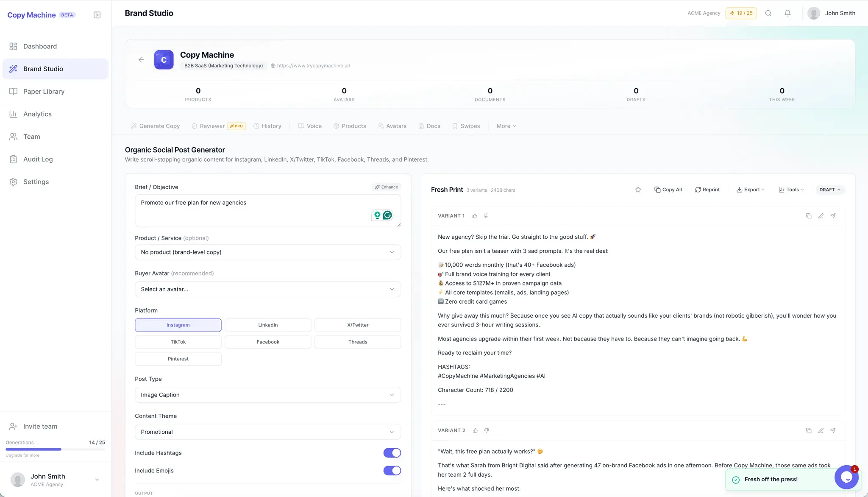Expand the More tabs menu
This screenshot has height=497, width=868.
point(506,126)
